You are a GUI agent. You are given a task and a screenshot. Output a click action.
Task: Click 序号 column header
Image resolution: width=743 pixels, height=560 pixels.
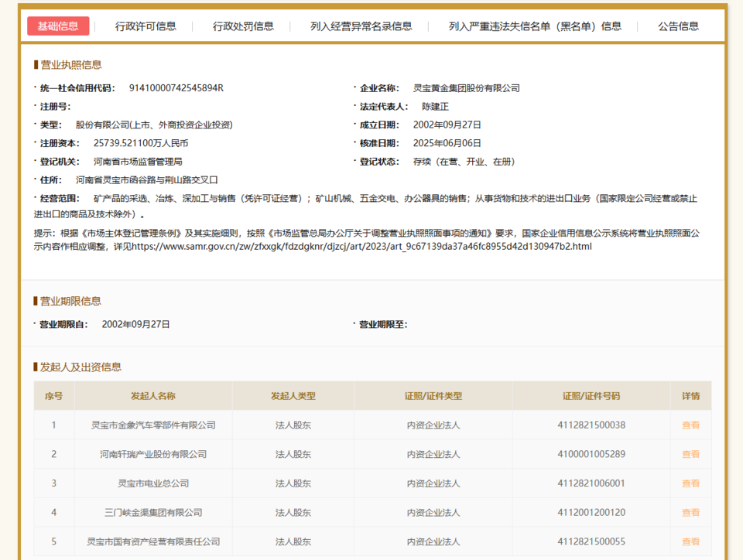click(53, 396)
